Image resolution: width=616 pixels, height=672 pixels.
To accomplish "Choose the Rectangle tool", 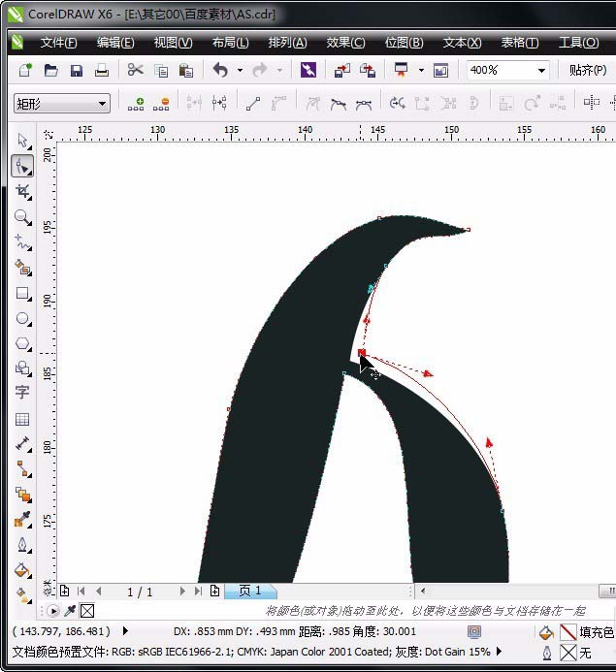I will coord(21,293).
